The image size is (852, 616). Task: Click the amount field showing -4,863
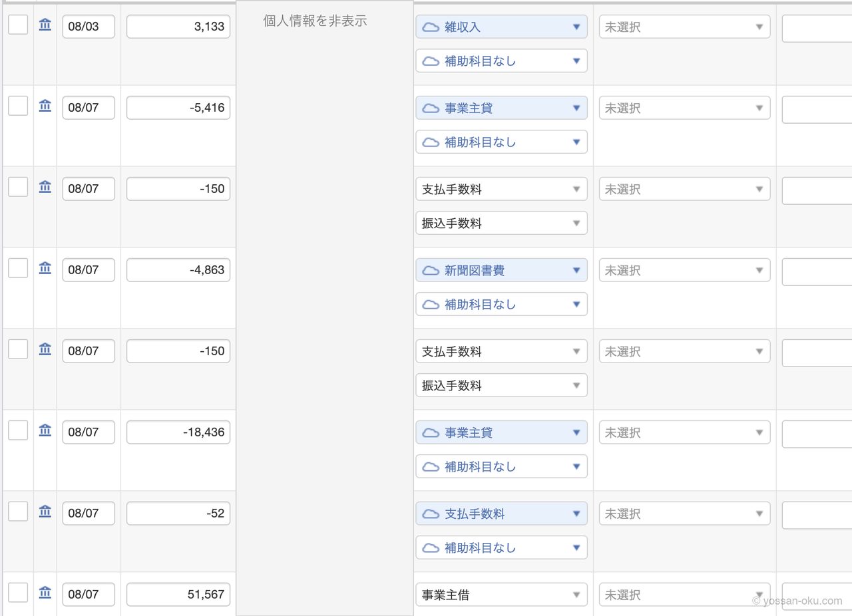[x=178, y=270]
